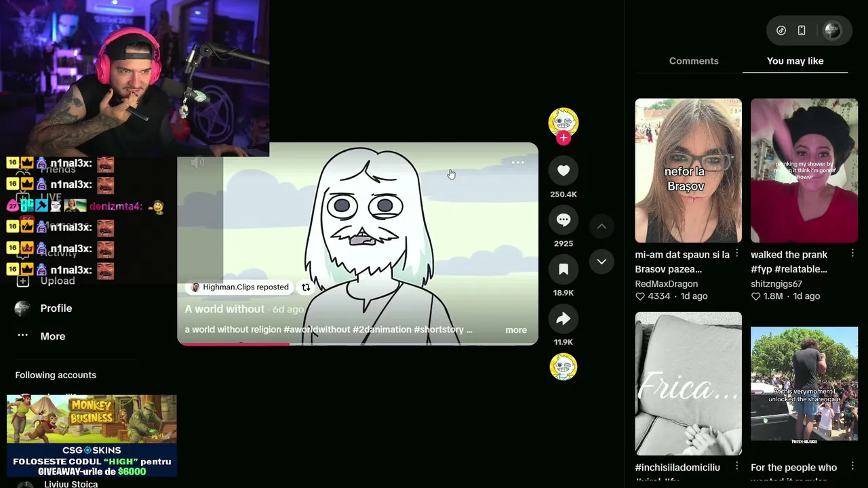Go to the next video with down arrow
The image size is (868, 488).
point(601,262)
